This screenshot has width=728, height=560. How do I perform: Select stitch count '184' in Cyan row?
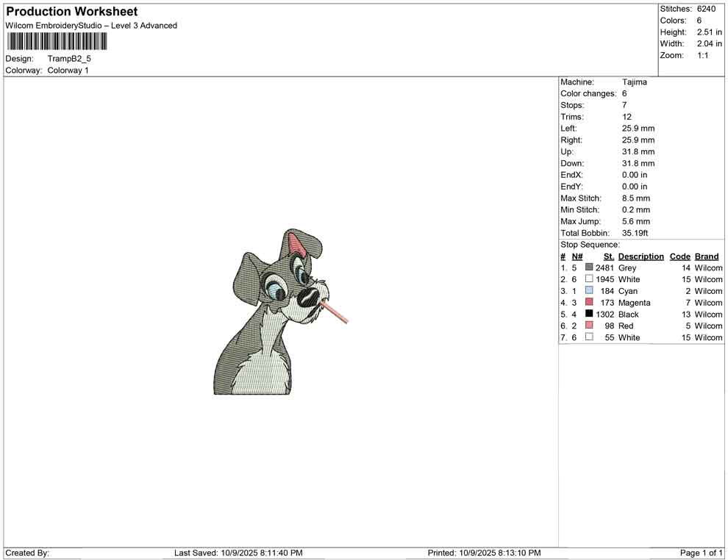(x=607, y=291)
